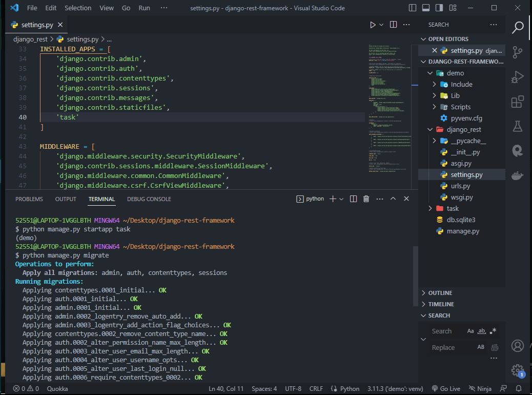The height and width of the screenshot is (395, 532).
Task: Toggle Match Case in search box
Action: pos(470,331)
